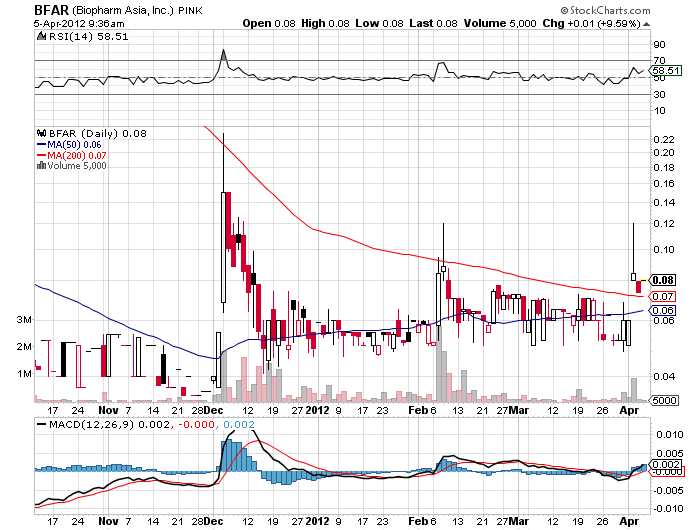The width and height of the screenshot is (700, 530).
Task: Click the RSI(14) indicator icon
Action: pyautogui.click(x=42, y=36)
